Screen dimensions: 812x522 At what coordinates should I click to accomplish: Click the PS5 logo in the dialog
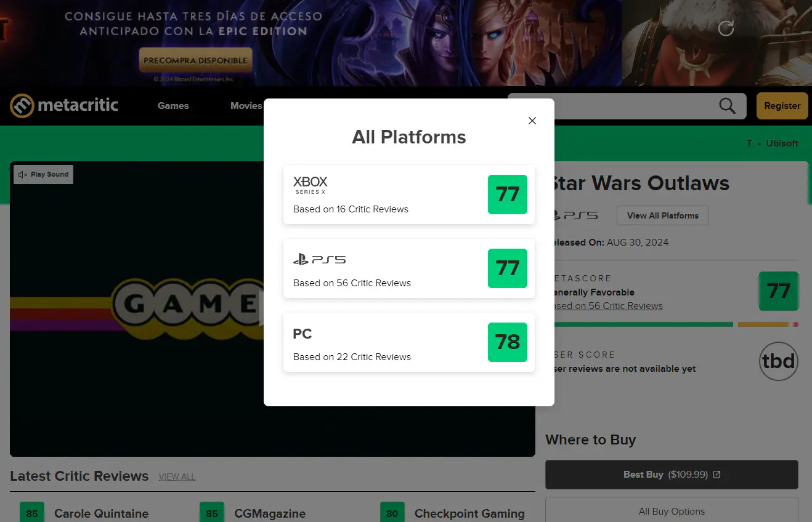pos(319,260)
